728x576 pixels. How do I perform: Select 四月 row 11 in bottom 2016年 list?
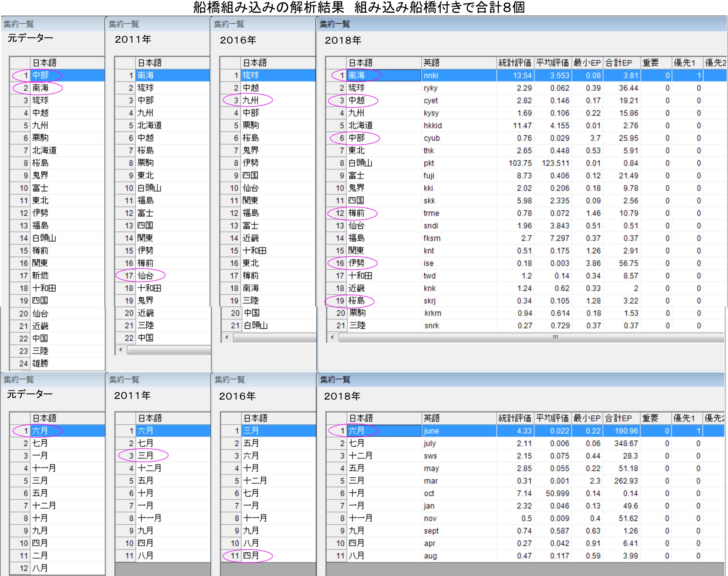(251, 555)
